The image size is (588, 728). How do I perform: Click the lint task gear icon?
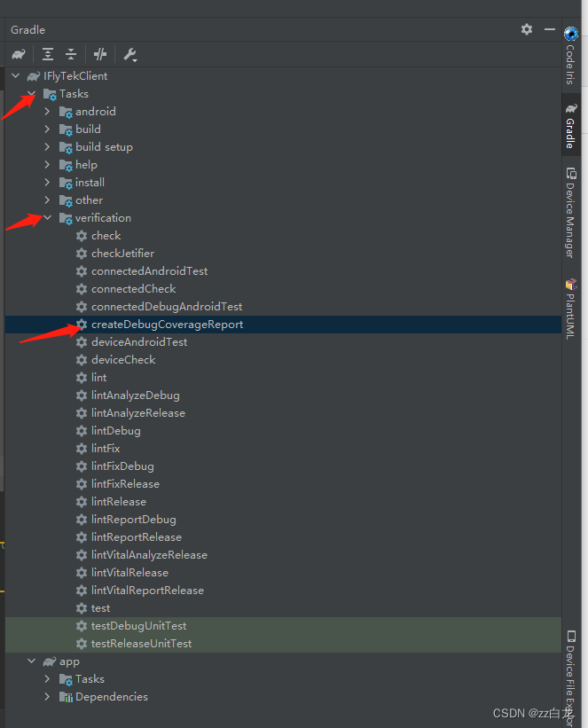[82, 378]
